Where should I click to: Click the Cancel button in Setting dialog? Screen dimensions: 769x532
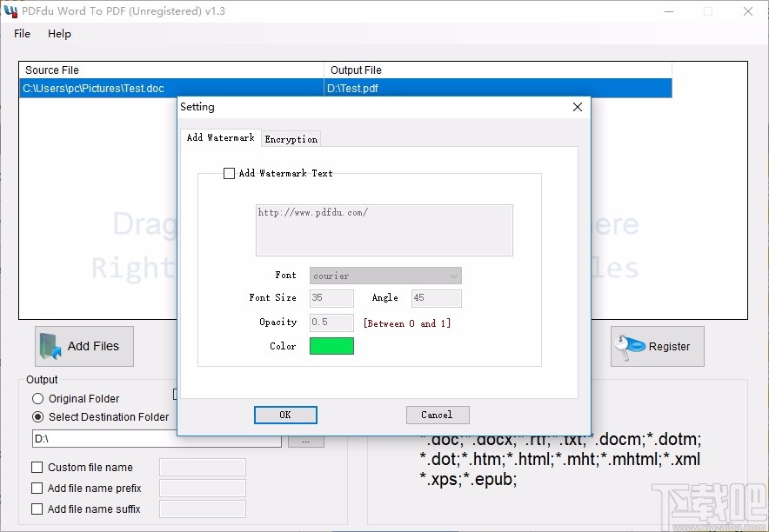[438, 415]
